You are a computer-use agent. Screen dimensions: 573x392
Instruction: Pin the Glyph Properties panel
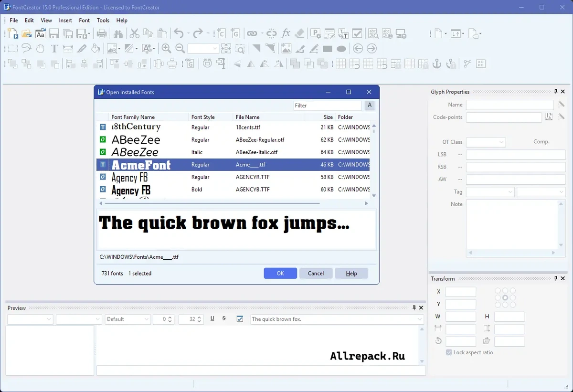point(556,92)
